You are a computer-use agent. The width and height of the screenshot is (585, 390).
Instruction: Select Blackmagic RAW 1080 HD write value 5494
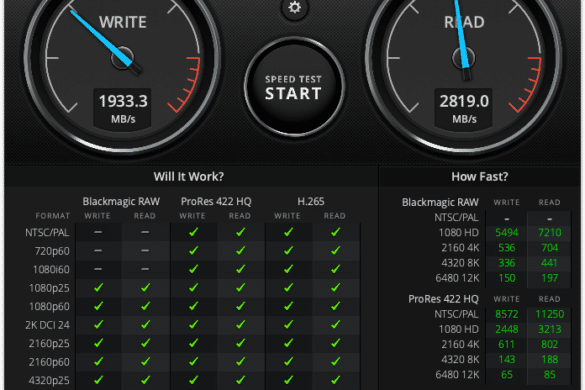pos(507,233)
